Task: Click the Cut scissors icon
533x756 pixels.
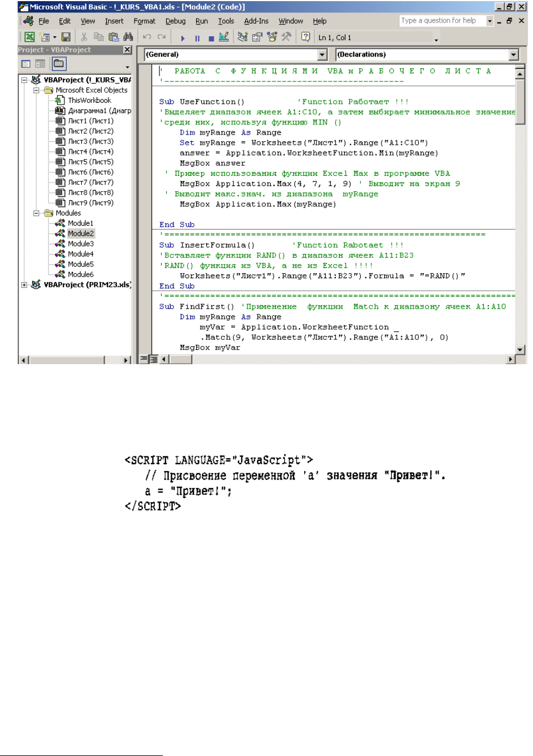Action: click(84, 37)
